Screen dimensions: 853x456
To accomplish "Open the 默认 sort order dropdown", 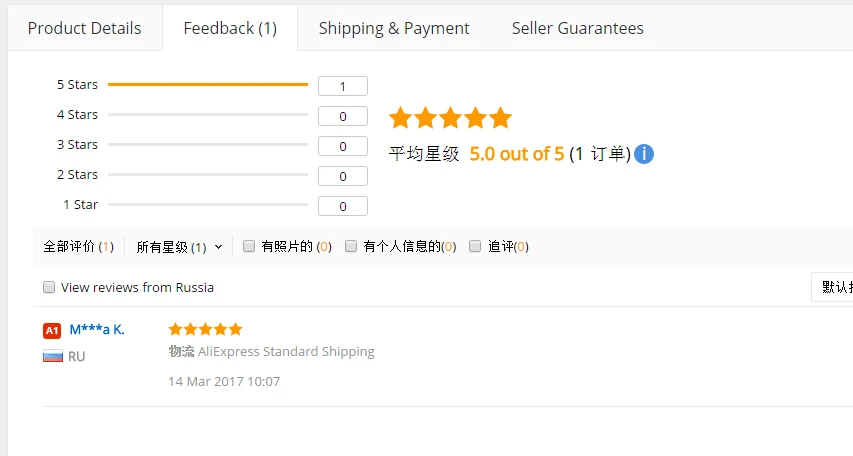I will pos(835,287).
